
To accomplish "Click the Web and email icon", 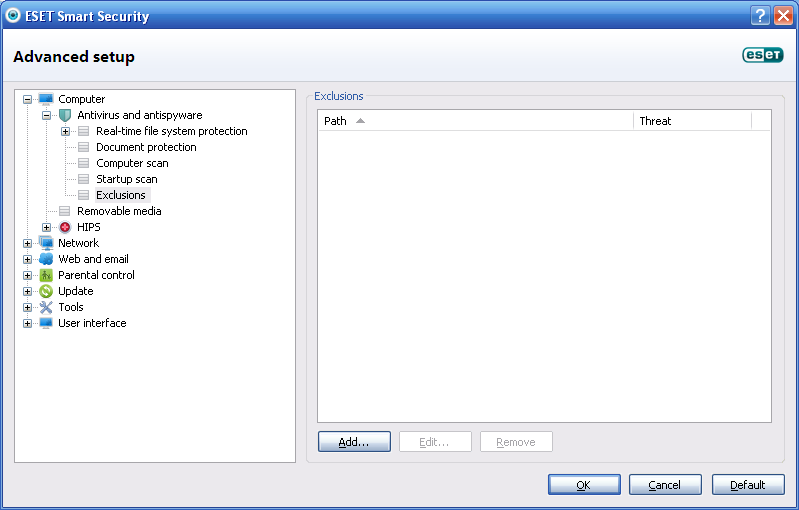I will tap(46, 259).
